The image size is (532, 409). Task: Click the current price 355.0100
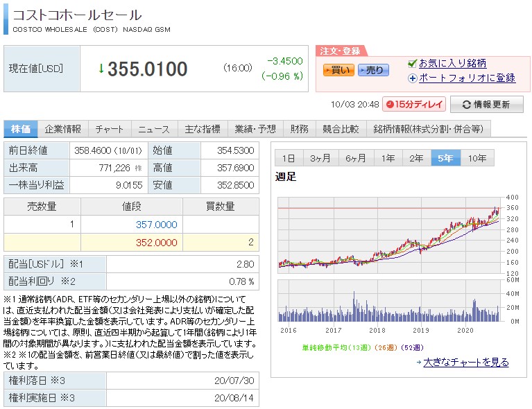(147, 69)
